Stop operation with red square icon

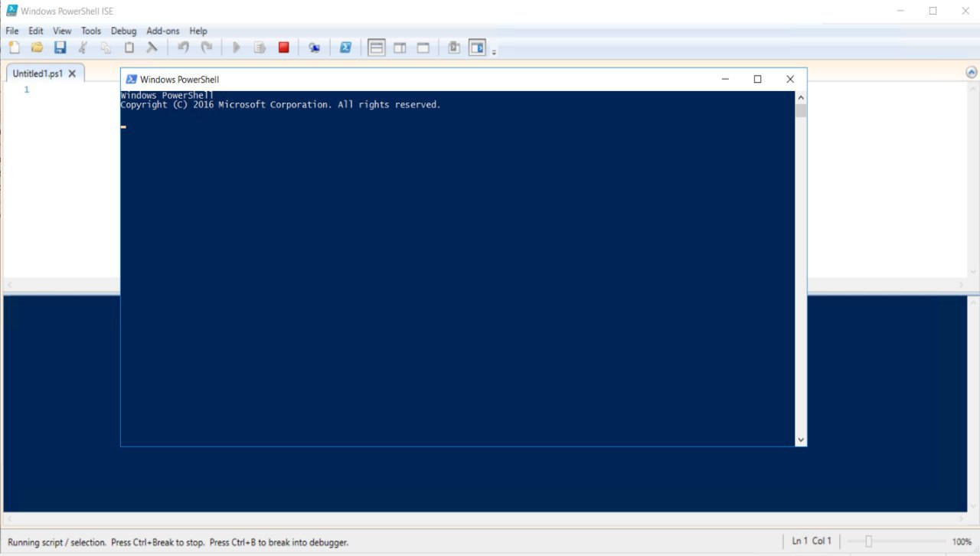point(283,47)
